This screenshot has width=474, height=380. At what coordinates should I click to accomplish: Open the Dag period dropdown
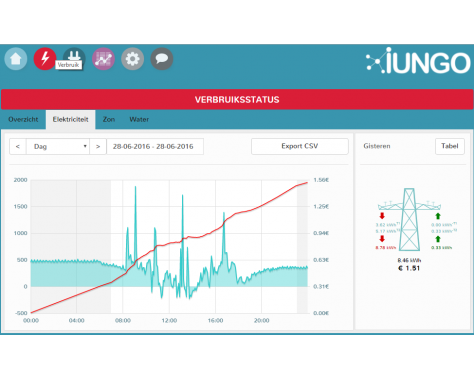point(58,146)
